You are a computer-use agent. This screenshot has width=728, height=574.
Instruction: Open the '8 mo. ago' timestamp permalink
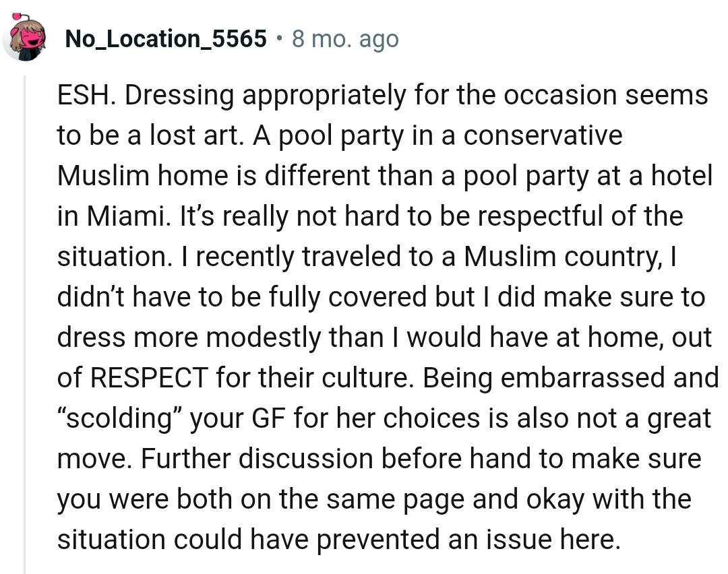[345, 39]
